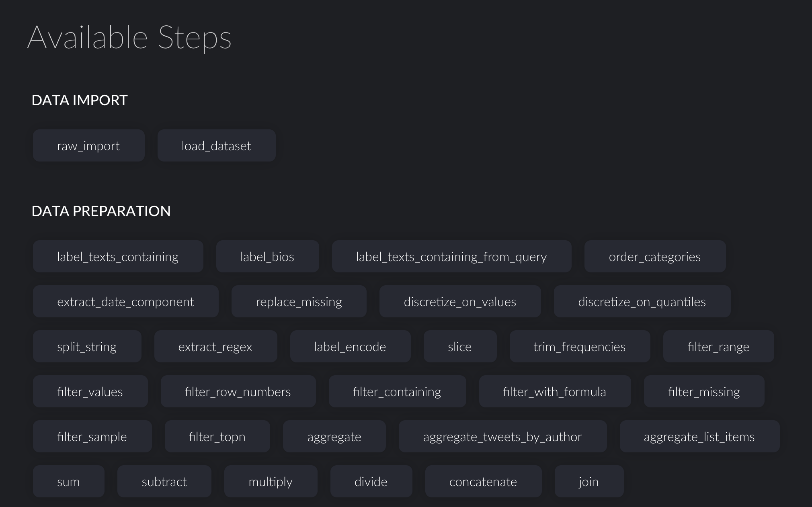Choose the discretize_on_quantiles step
This screenshot has width=812, height=507.
click(642, 301)
